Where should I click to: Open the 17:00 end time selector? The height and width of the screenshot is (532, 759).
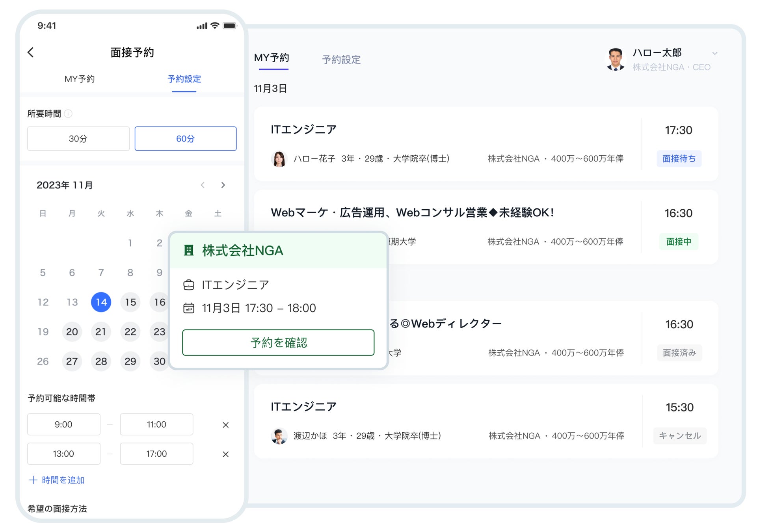(x=156, y=454)
